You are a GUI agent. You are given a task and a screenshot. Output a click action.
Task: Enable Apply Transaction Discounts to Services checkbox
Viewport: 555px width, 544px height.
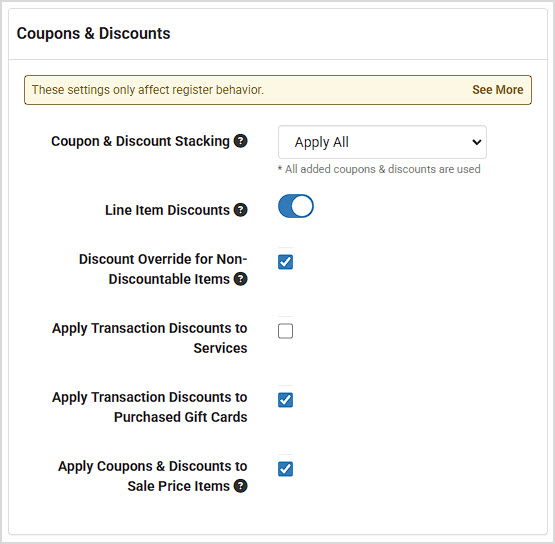tap(285, 331)
